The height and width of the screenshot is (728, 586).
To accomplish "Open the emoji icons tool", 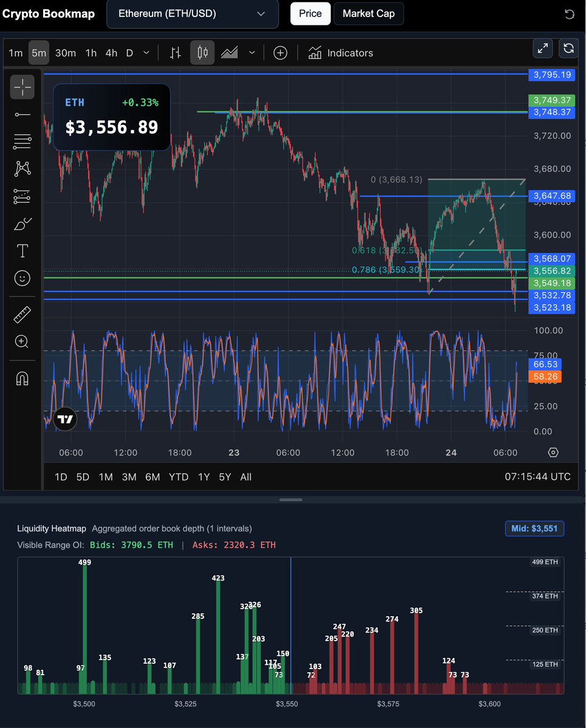I will pos(22,278).
